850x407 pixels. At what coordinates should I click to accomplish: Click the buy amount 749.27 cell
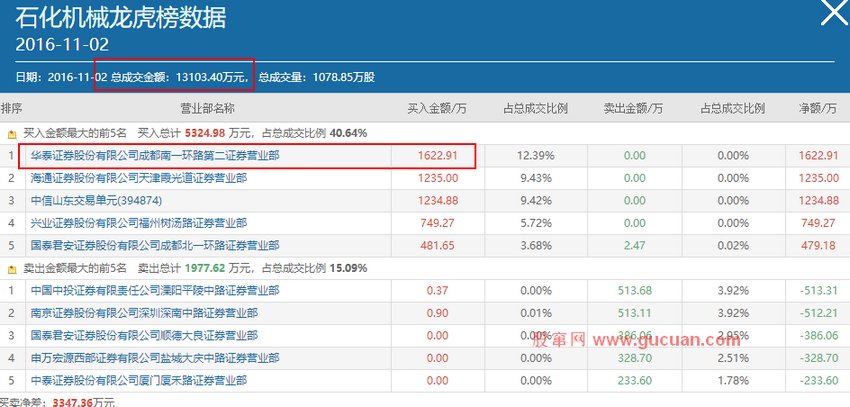point(437,223)
